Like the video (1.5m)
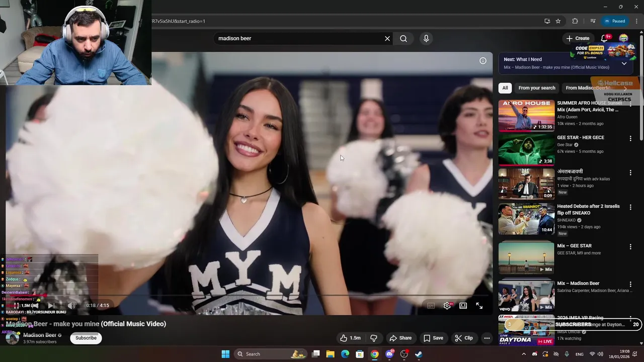Viewport: 644px width, 362px height. [x=351, y=338]
